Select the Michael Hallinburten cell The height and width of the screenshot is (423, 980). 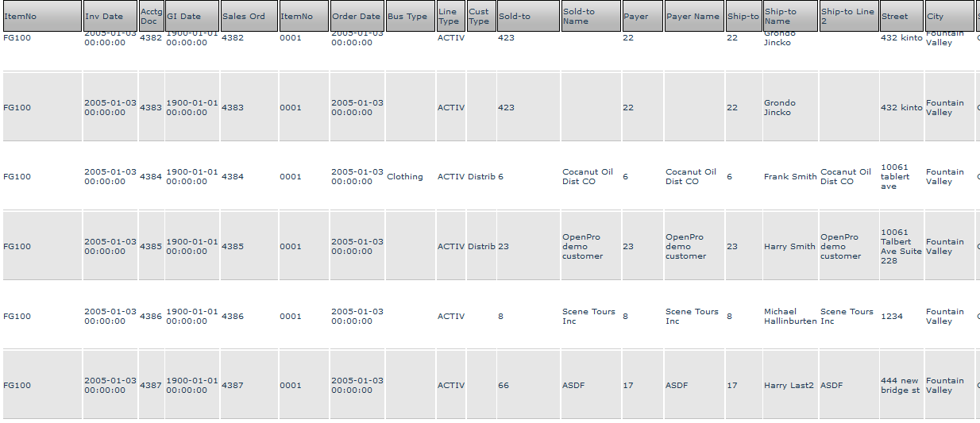pos(790,317)
